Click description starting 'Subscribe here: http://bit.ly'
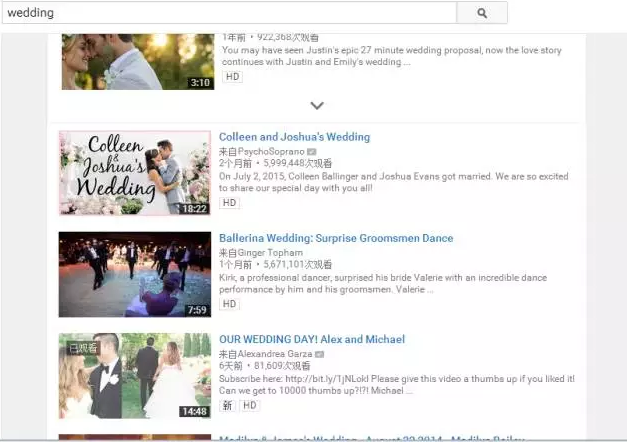627x443 pixels. [397, 385]
